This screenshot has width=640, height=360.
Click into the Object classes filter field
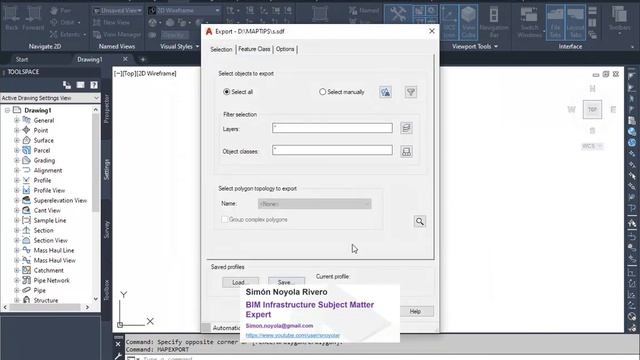click(332, 150)
